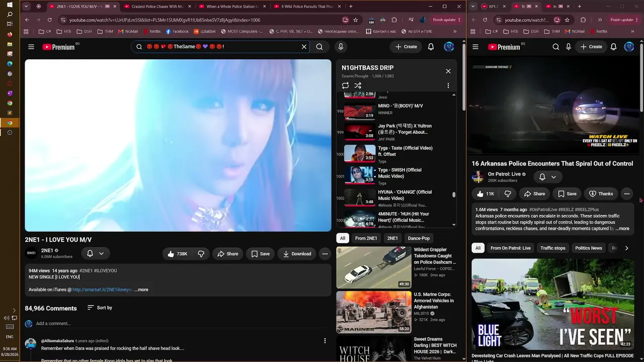
Task: Open more actions beside the Download button
Action: pyautogui.click(x=325, y=254)
